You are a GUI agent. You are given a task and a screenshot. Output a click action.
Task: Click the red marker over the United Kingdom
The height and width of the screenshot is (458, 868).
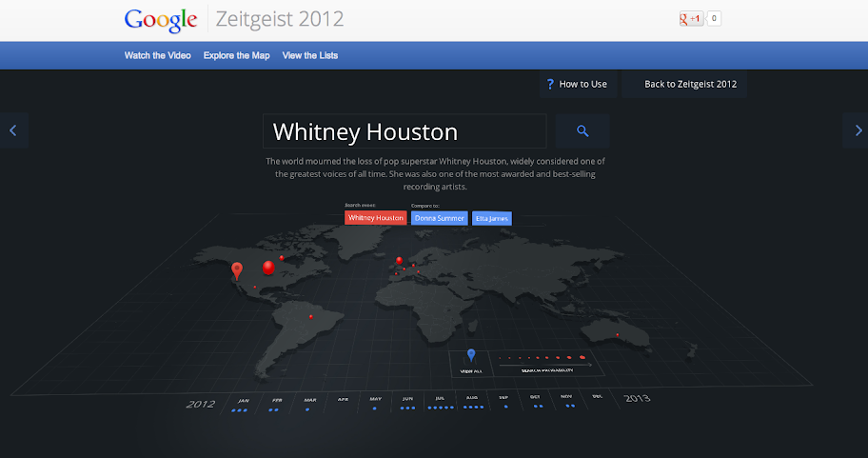click(x=399, y=260)
